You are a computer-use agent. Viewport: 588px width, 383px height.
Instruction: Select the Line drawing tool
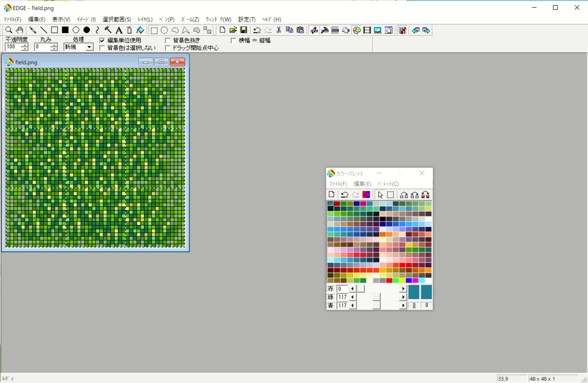(44, 30)
